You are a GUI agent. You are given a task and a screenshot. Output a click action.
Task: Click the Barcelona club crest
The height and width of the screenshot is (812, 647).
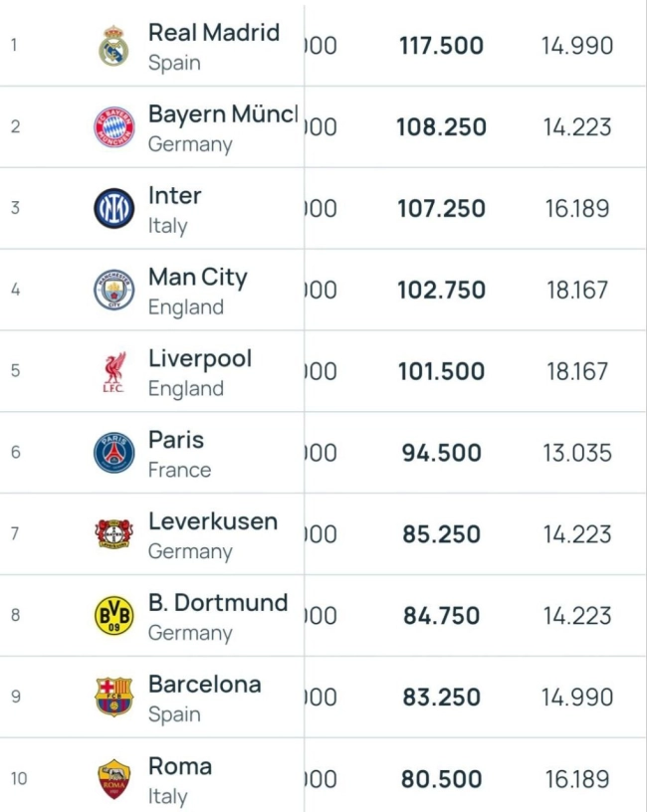113,698
